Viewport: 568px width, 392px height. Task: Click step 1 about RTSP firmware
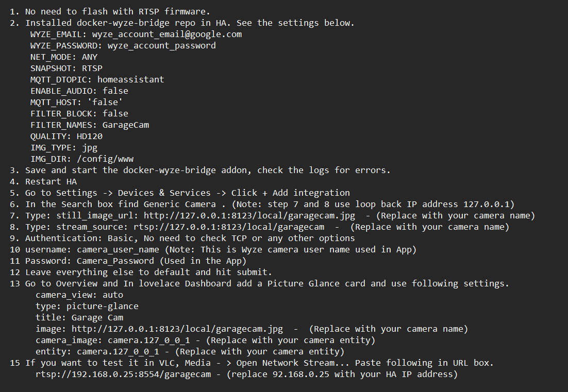click(x=118, y=11)
